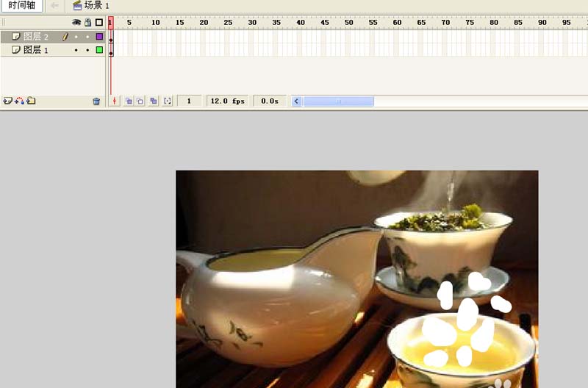588x388 pixels.
Task: Add a motion guide layer
Action: pos(20,101)
